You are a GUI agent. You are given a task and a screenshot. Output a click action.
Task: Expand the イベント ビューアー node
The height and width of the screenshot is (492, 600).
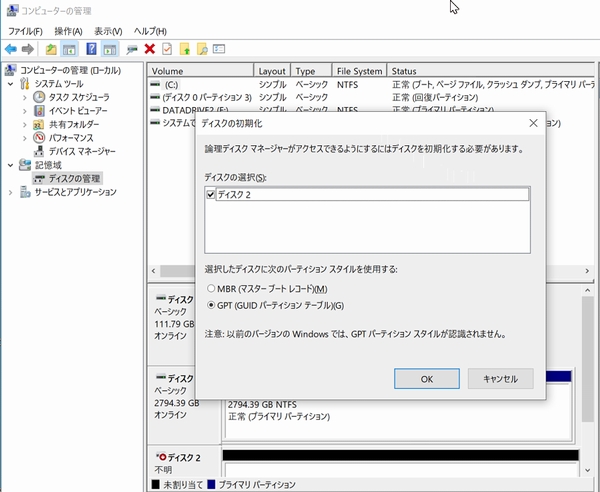click(x=25, y=111)
